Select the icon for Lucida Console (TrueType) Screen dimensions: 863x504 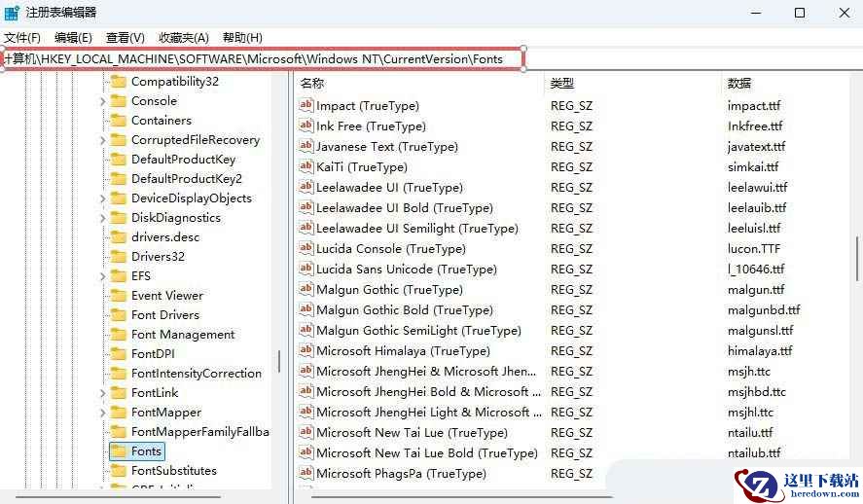point(306,249)
